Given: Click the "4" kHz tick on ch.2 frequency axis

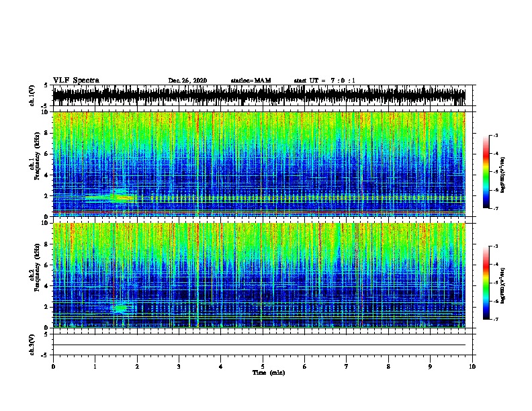Looking at the screenshot, I should coord(46,286).
